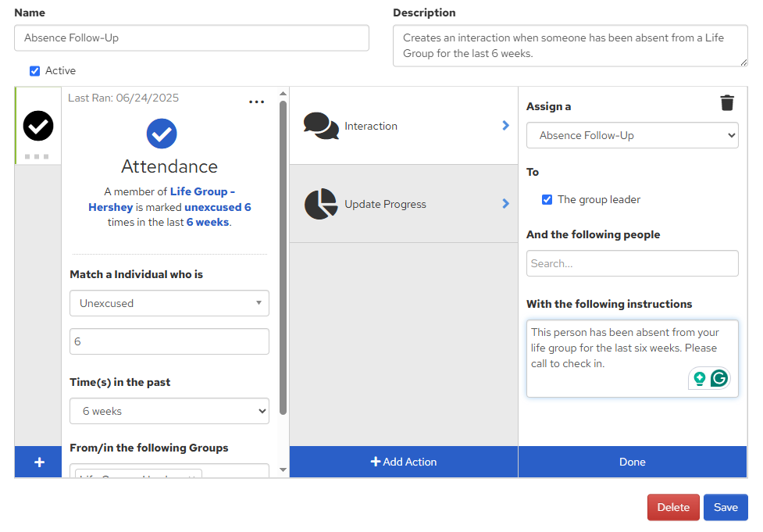Screen dimensions: 763x532
Task: Open the three-dot trigger options menu
Action: (256, 102)
